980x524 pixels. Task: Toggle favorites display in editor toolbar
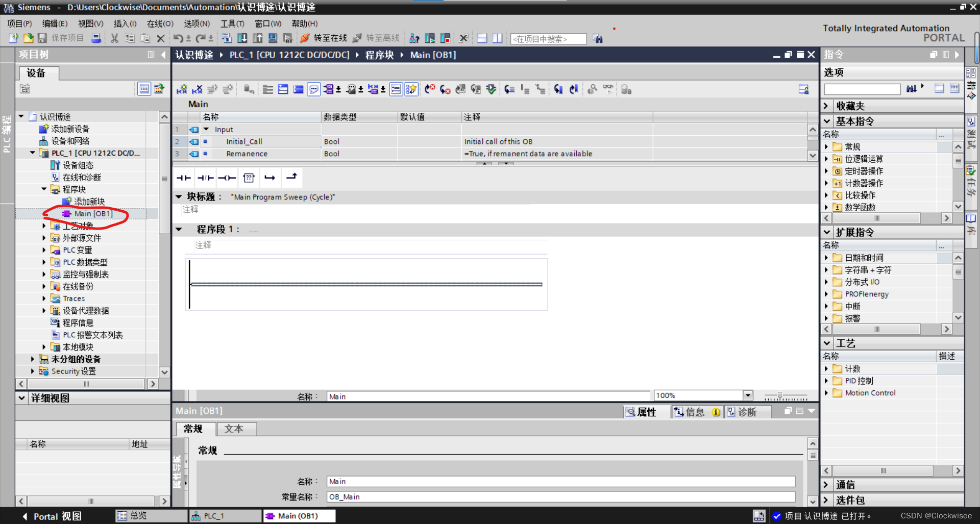click(411, 89)
